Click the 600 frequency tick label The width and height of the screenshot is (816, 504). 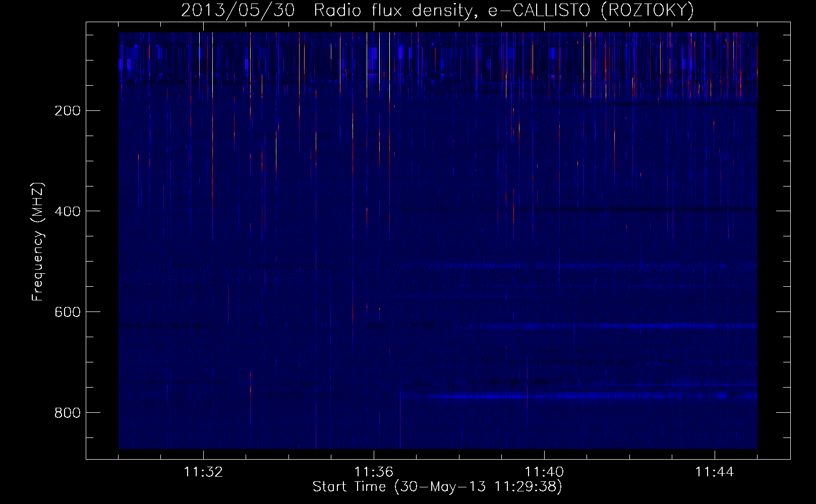(67, 312)
